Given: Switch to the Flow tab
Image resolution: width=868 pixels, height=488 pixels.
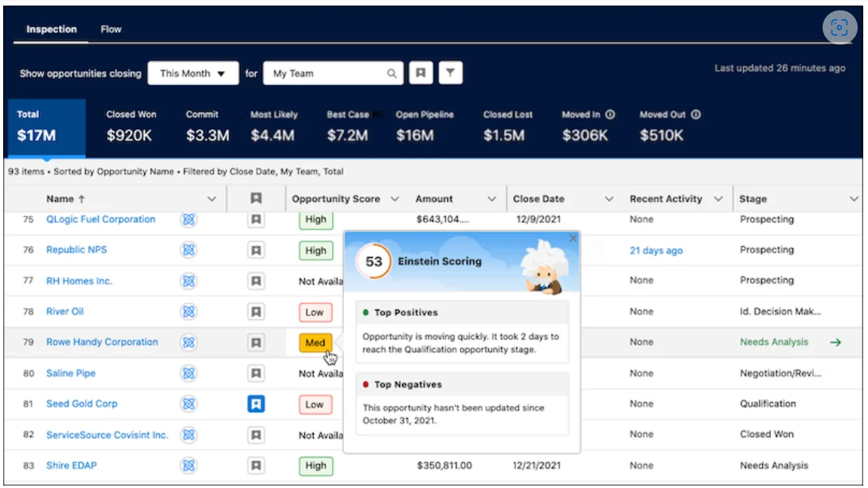Looking at the screenshot, I should tap(111, 29).
